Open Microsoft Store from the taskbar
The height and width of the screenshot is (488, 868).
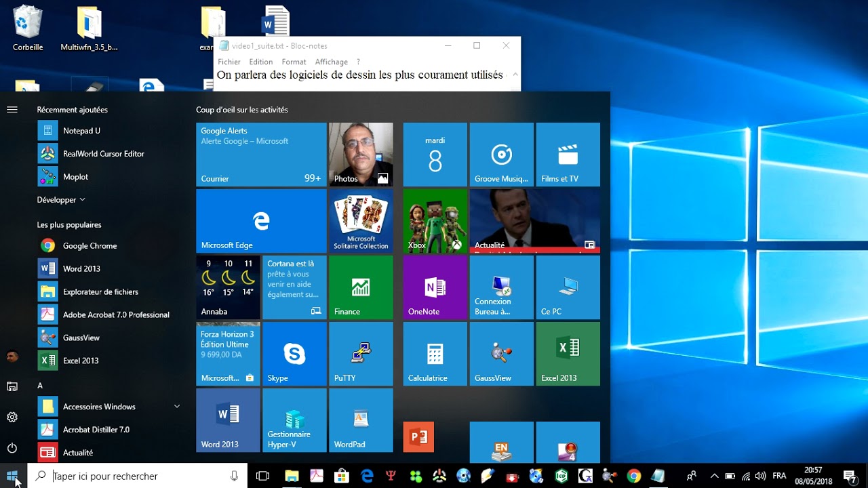[x=342, y=476]
